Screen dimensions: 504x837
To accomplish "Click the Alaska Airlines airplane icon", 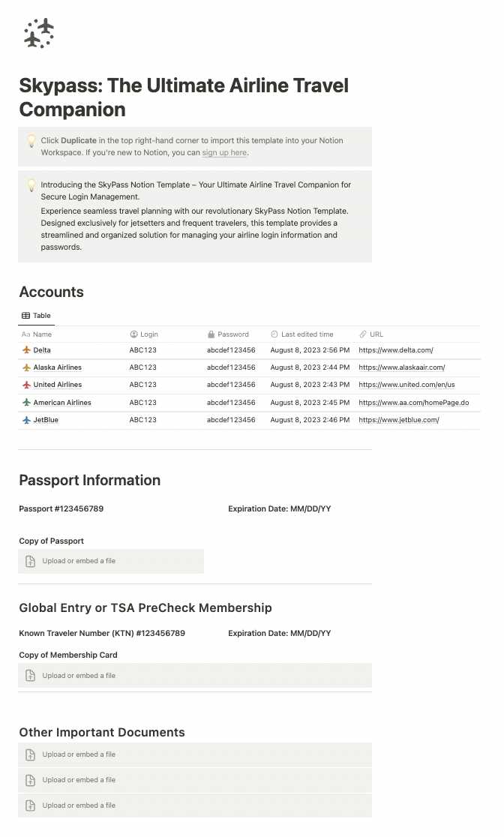I will point(26,367).
